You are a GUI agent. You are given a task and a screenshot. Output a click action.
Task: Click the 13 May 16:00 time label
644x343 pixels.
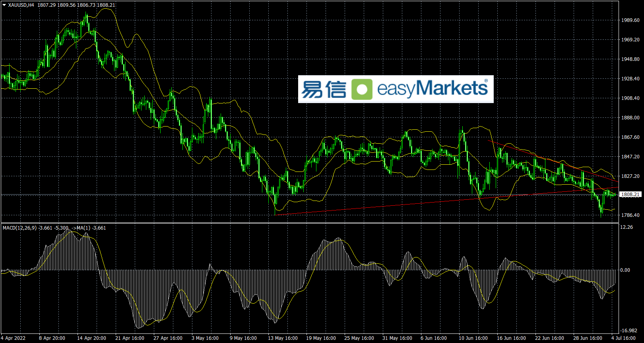(x=283, y=338)
